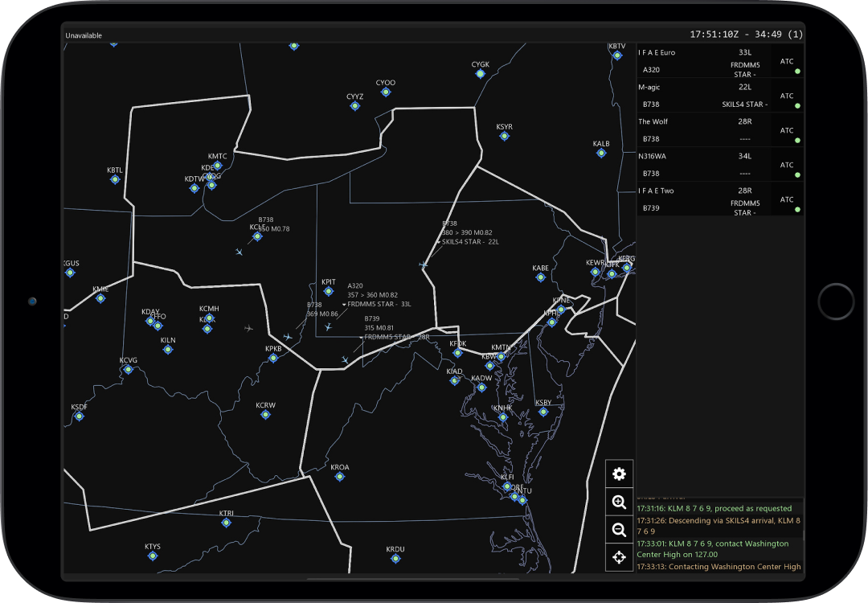Image resolution: width=868 pixels, height=603 pixels.
Task: Select the M-agic flight strip
Action: (703, 96)
